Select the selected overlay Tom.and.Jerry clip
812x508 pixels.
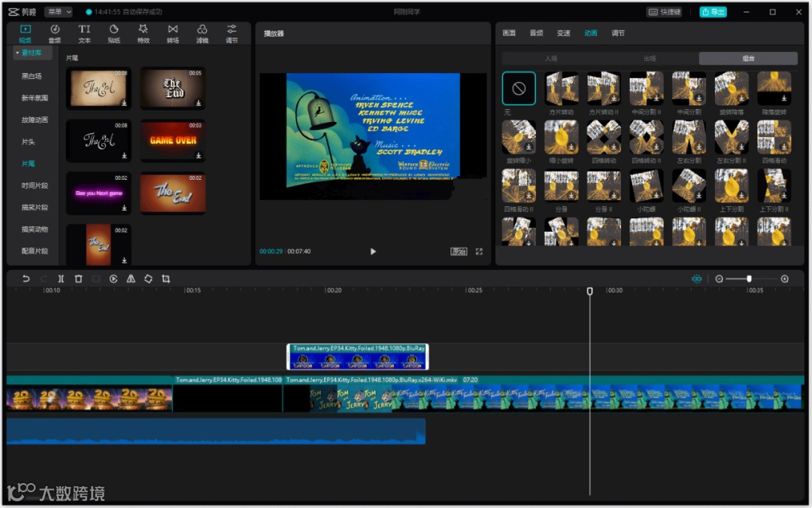tap(357, 357)
